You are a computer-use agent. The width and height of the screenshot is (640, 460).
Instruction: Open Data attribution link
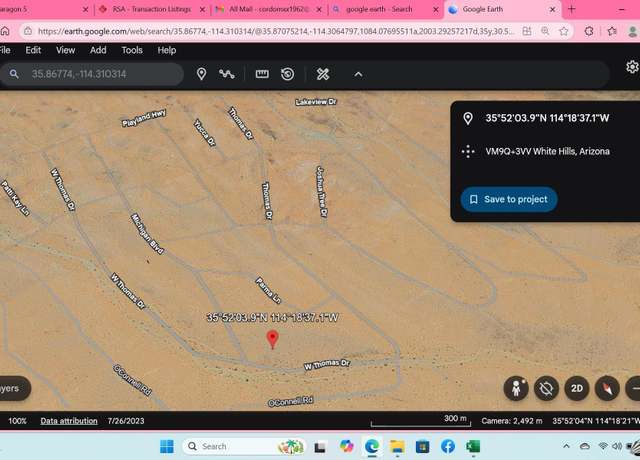point(69,421)
